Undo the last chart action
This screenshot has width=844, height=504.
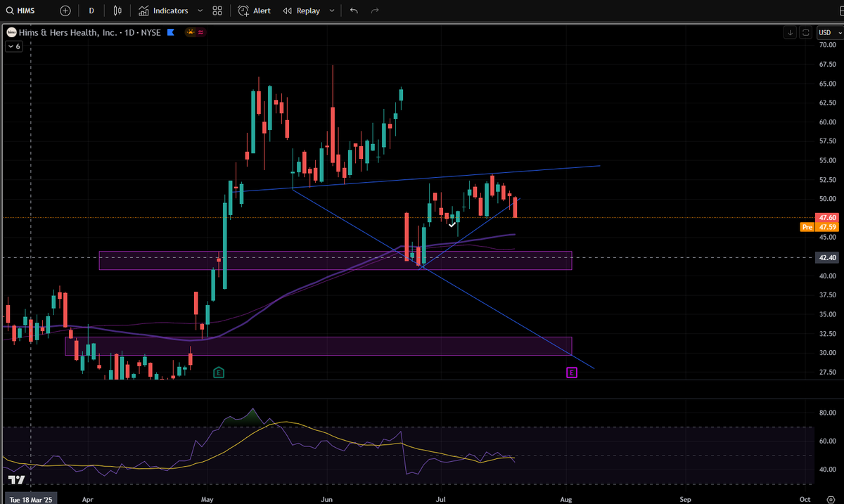point(354,11)
